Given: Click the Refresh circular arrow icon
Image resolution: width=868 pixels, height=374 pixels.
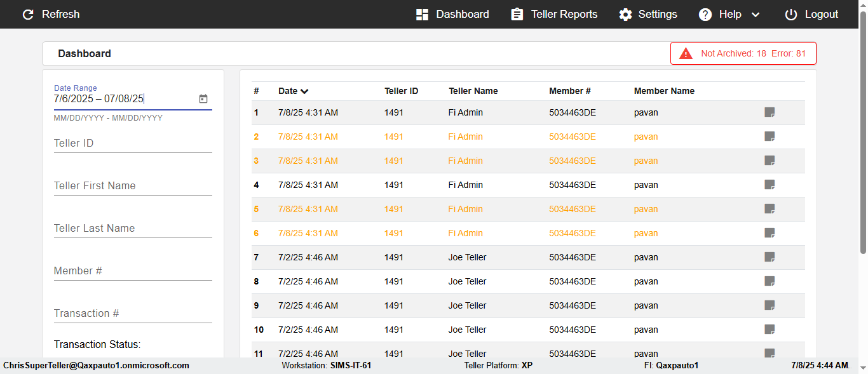Looking at the screenshot, I should click(x=28, y=15).
